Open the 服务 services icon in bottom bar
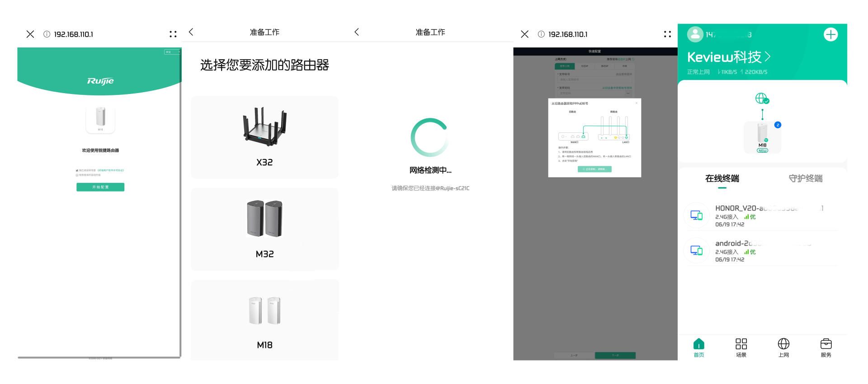 826,347
